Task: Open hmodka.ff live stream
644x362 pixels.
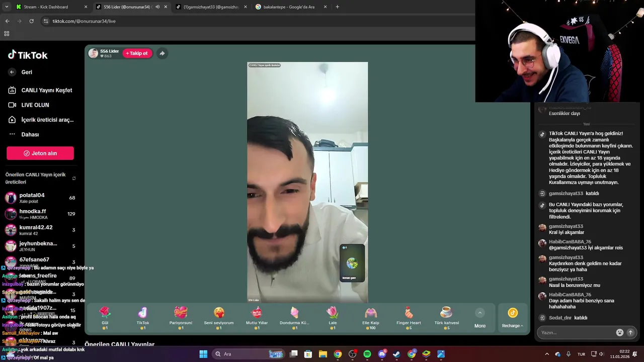Action: click(x=40, y=214)
